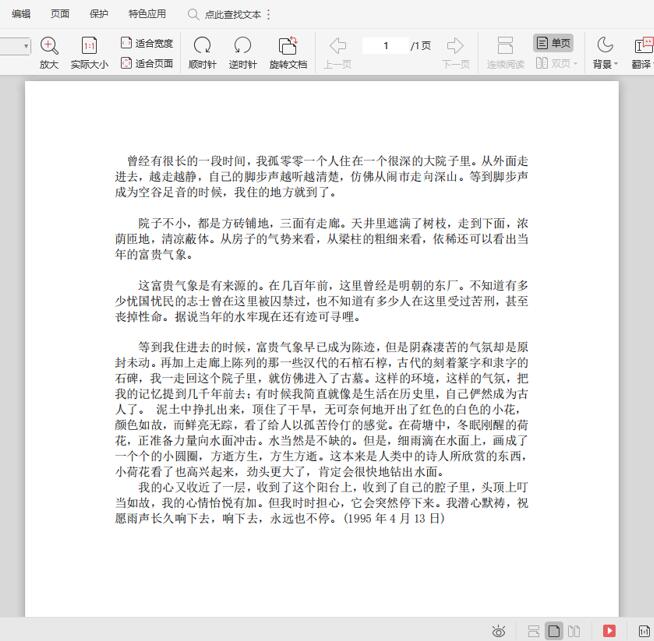Select two-page icon in status bar
The width and height of the screenshot is (654, 641).
click(574, 631)
